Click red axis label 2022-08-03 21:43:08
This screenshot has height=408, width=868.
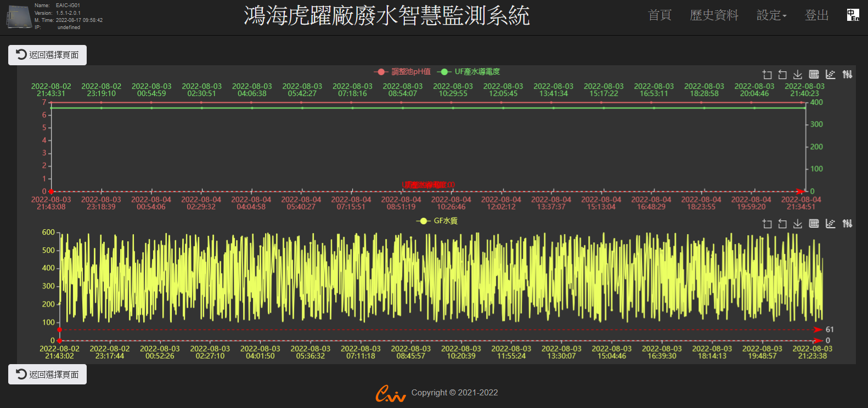pos(51,203)
